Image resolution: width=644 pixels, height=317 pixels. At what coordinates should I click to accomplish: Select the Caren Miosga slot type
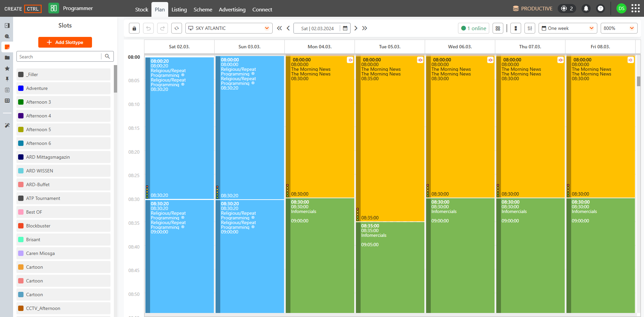click(63, 253)
